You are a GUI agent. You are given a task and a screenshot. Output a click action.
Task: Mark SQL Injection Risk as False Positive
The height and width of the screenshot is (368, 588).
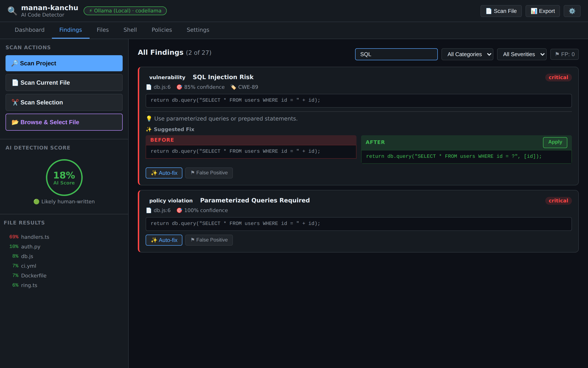coord(209,173)
